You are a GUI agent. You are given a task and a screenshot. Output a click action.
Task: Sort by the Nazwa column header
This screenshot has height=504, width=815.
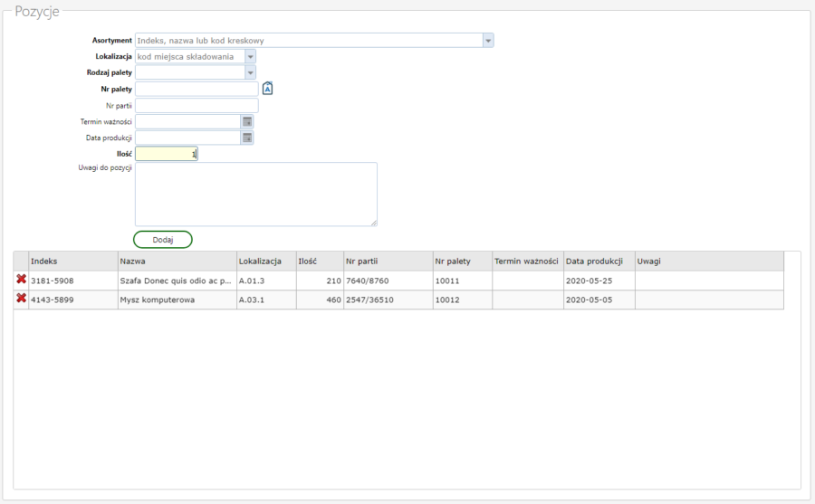point(177,262)
